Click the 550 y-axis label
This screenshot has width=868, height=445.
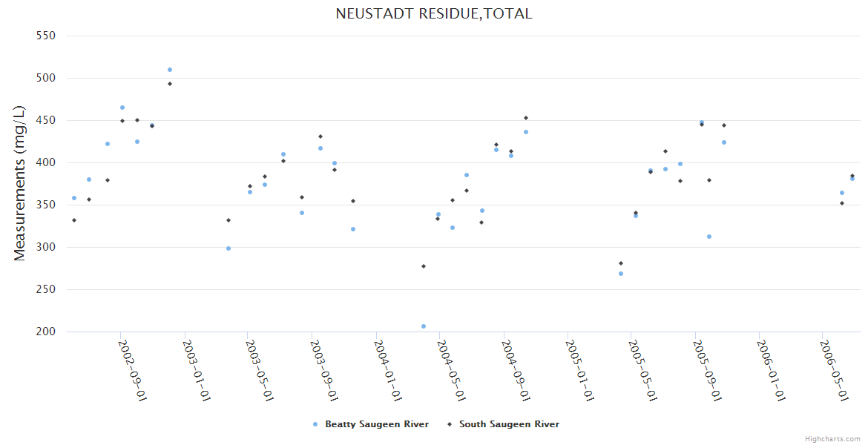(47, 36)
